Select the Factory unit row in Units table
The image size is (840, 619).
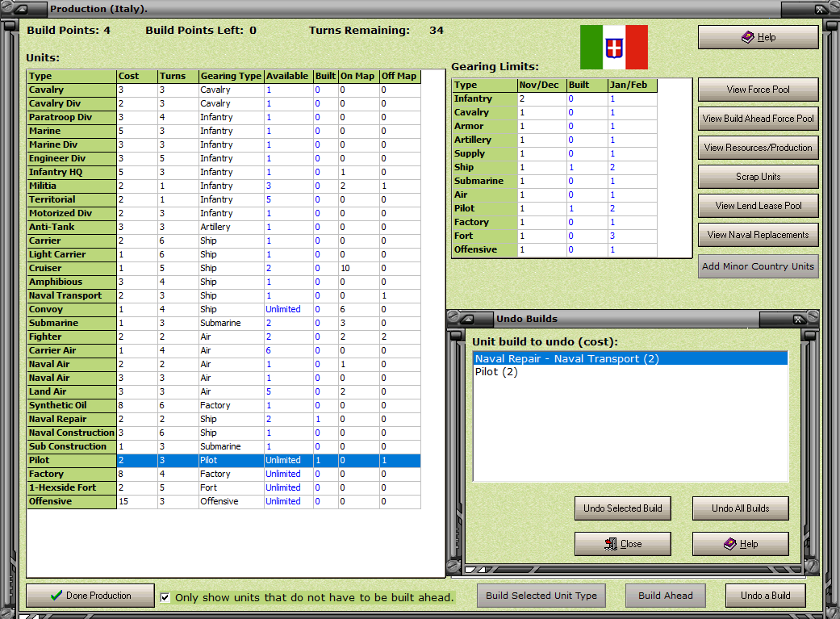(224, 474)
